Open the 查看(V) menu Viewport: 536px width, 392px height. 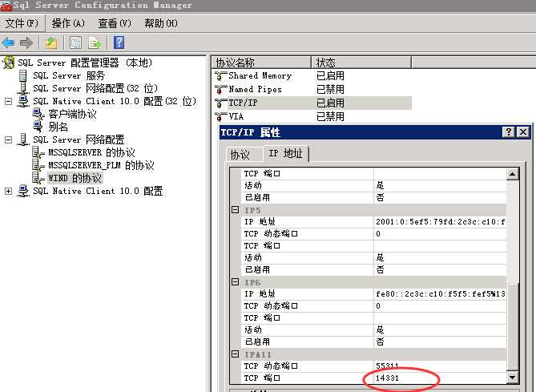tap(115, 23)
